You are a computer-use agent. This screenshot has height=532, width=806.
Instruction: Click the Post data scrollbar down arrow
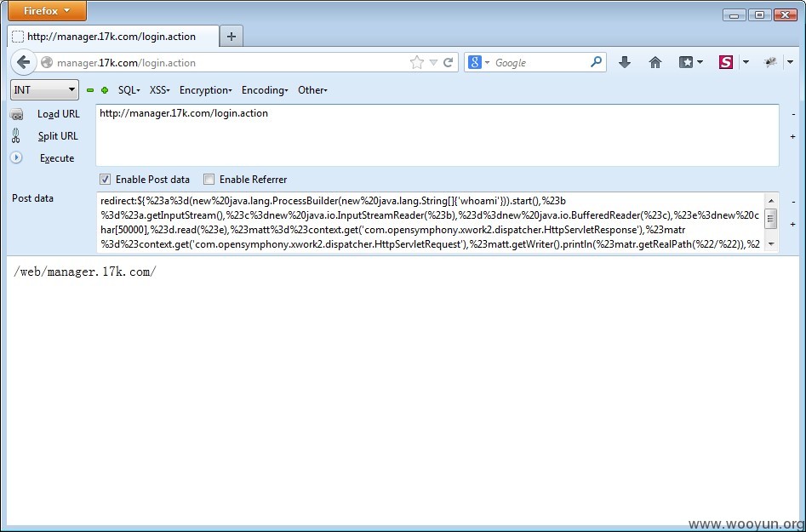point(770,243)
